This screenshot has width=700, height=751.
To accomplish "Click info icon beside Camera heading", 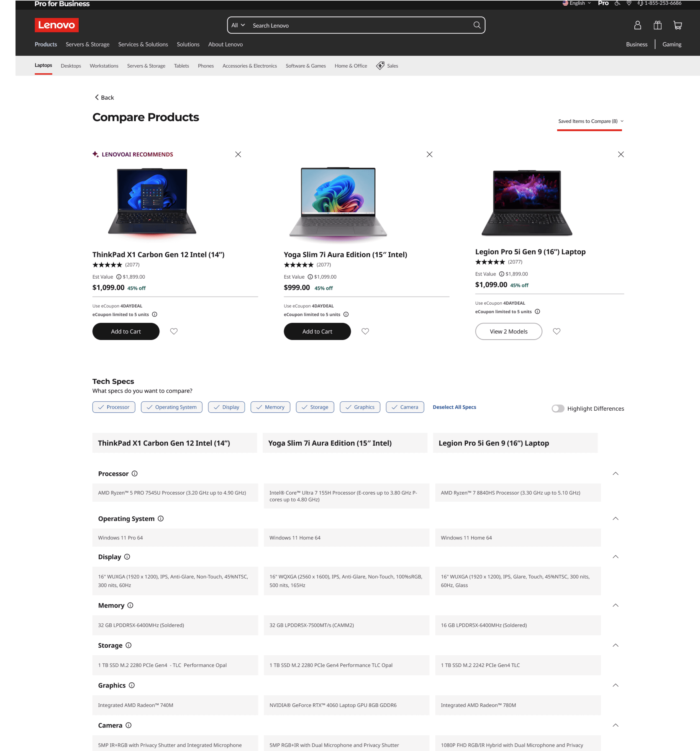I will pos(129,725).
